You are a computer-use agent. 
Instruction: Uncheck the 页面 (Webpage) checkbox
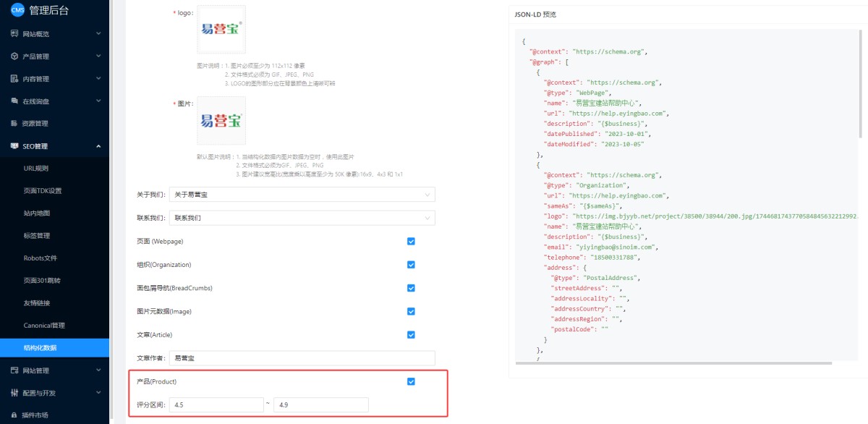(x=411, y=242)
